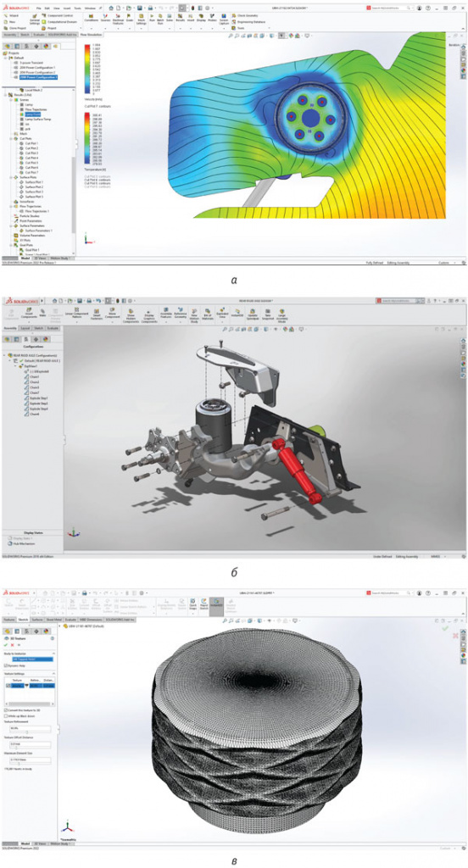468x868 pixels.
Task: Cancel 3D Texture with red X
Action: [x=12, y=645]
